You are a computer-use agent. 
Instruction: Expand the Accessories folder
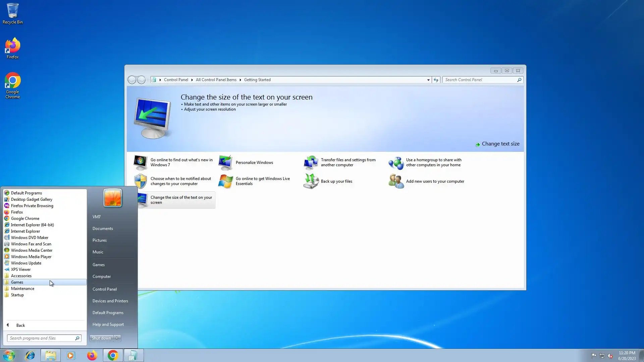(21, 276)
